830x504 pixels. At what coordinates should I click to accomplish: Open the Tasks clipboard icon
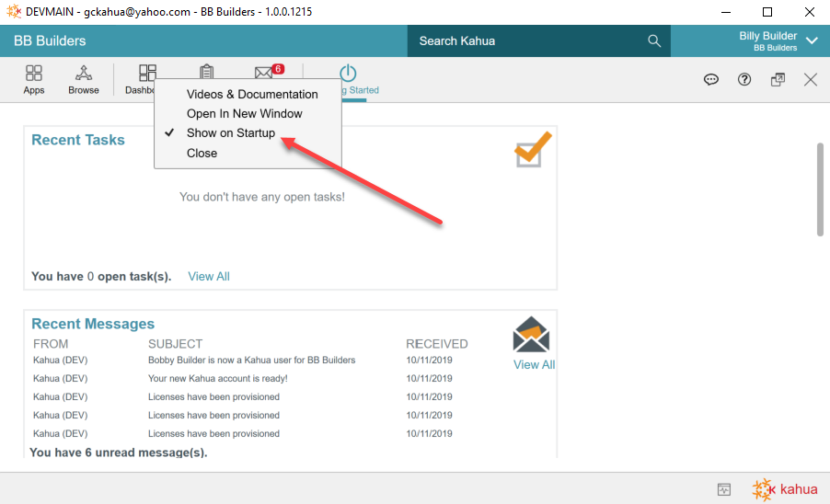207,71
